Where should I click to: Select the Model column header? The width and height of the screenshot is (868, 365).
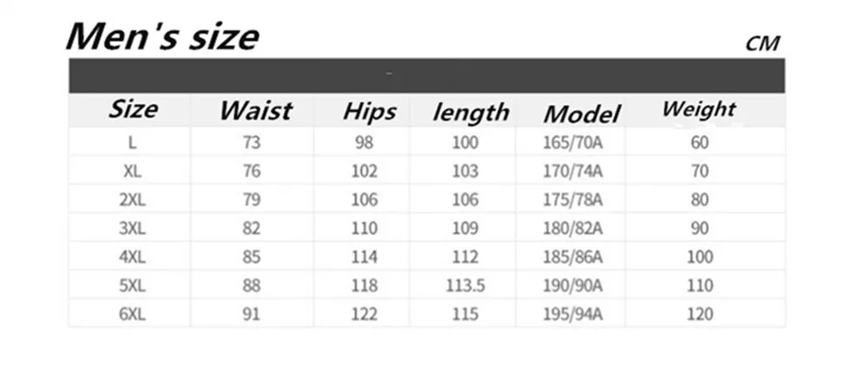[582, 114]
